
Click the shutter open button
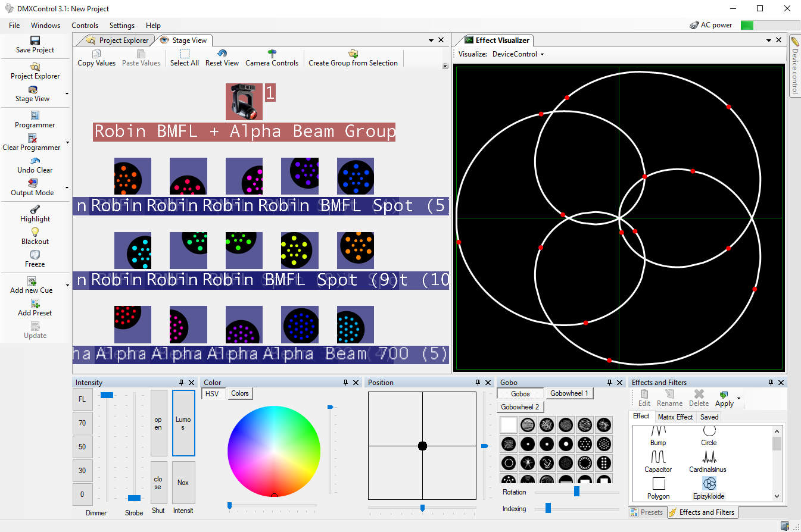coord(158,423)
